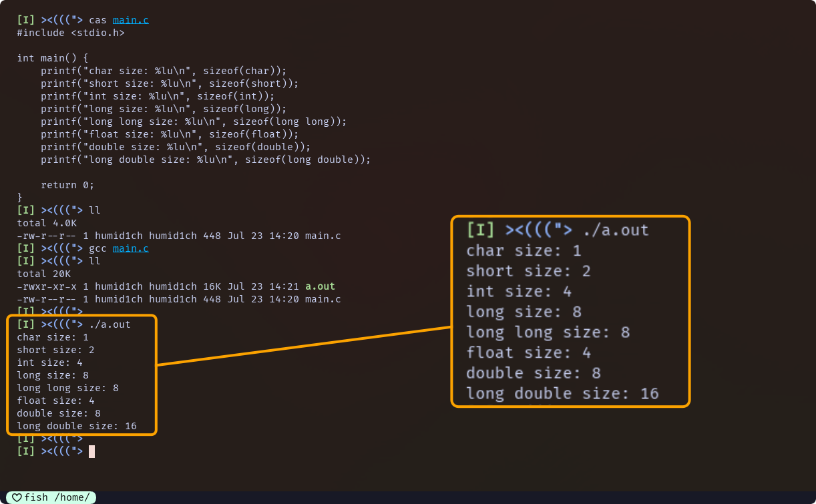Screen dimensions: 816x504
Task: Click the fish /home/ status tab
Action: [x=51, y=497]
